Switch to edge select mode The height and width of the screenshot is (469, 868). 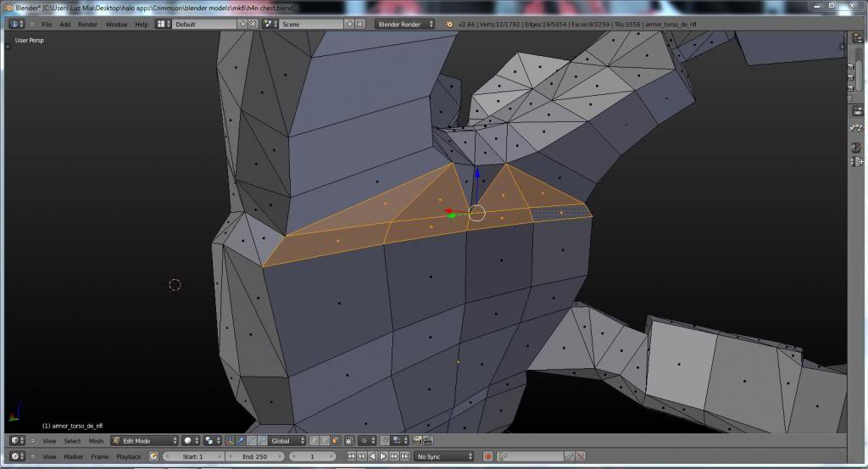point(325,441)
